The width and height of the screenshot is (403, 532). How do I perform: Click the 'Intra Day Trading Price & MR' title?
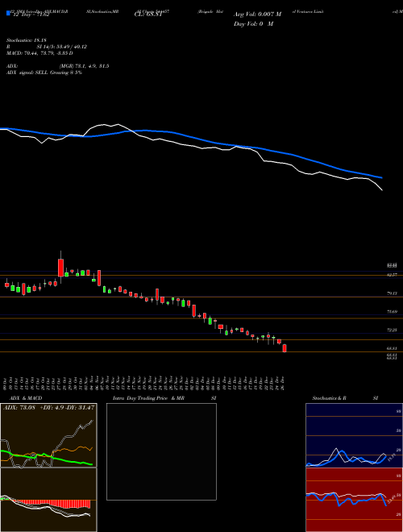coord(148,398)
